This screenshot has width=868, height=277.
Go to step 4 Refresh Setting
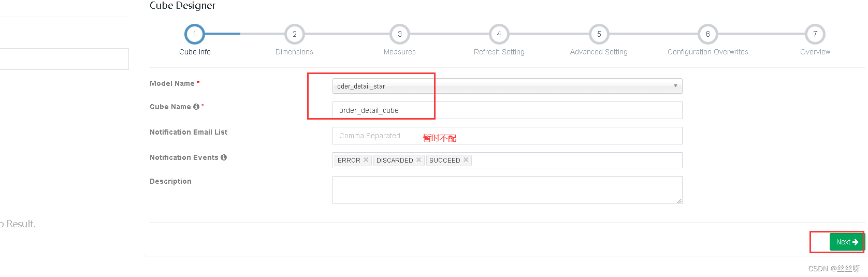(x=499, y=34)
